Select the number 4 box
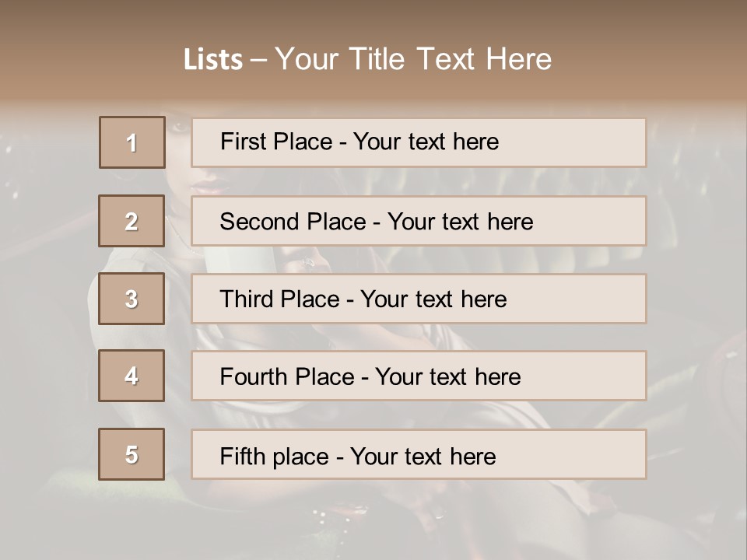747x560 pixels. (x=132, y=376)
